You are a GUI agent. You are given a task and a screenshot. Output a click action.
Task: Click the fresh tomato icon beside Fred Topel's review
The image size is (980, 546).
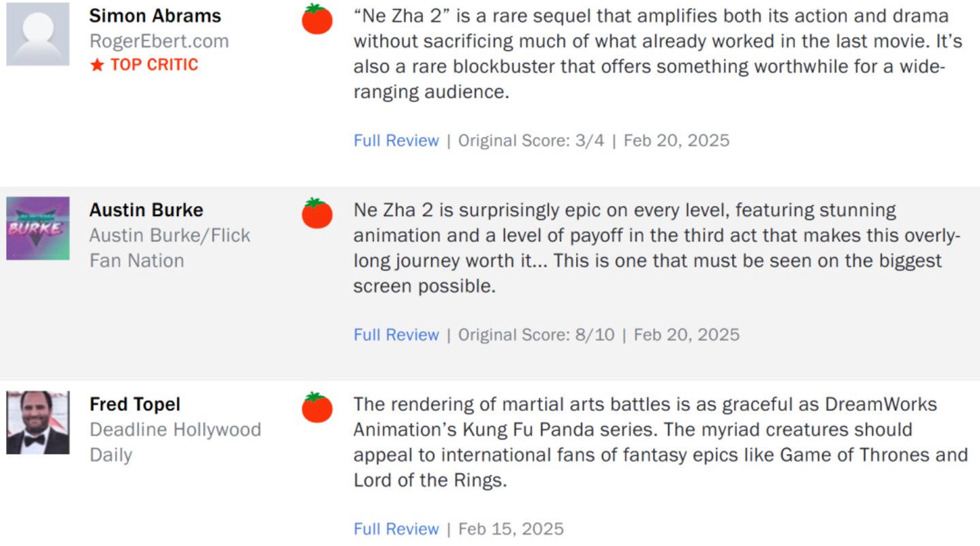[x=317, y=408]
